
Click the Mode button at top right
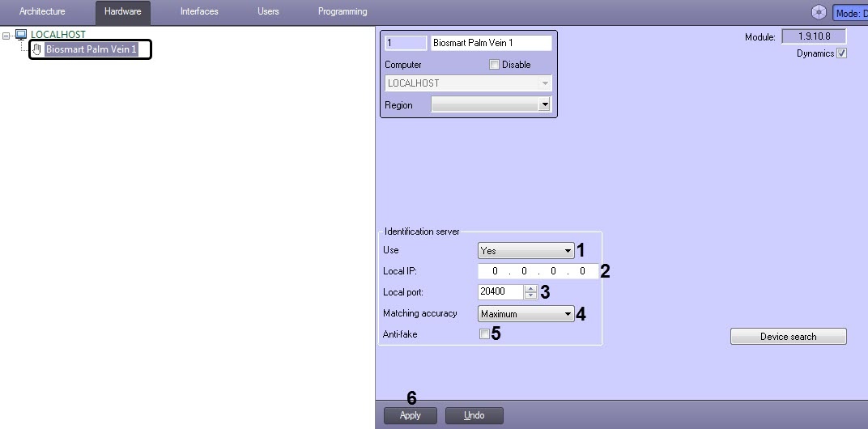point(850,13)
